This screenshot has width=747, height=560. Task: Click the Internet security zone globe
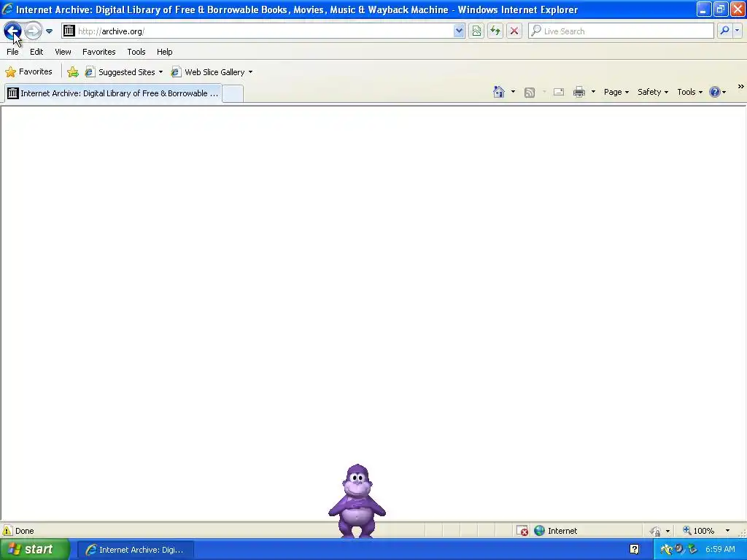click(x=539, y=531)
